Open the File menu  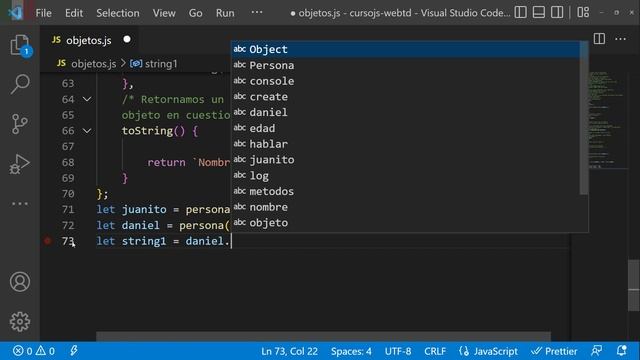coord(43,13)
